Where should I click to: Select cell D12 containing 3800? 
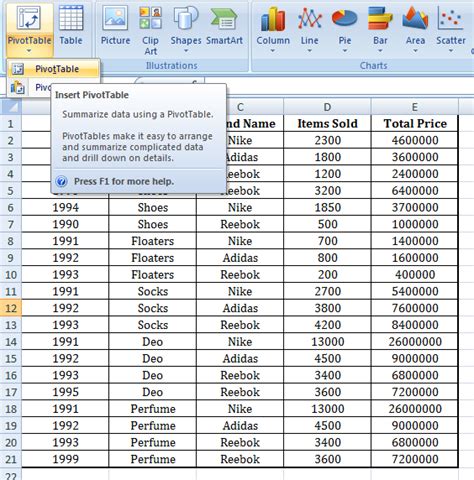pyautogui.click(x=327, y=308)
